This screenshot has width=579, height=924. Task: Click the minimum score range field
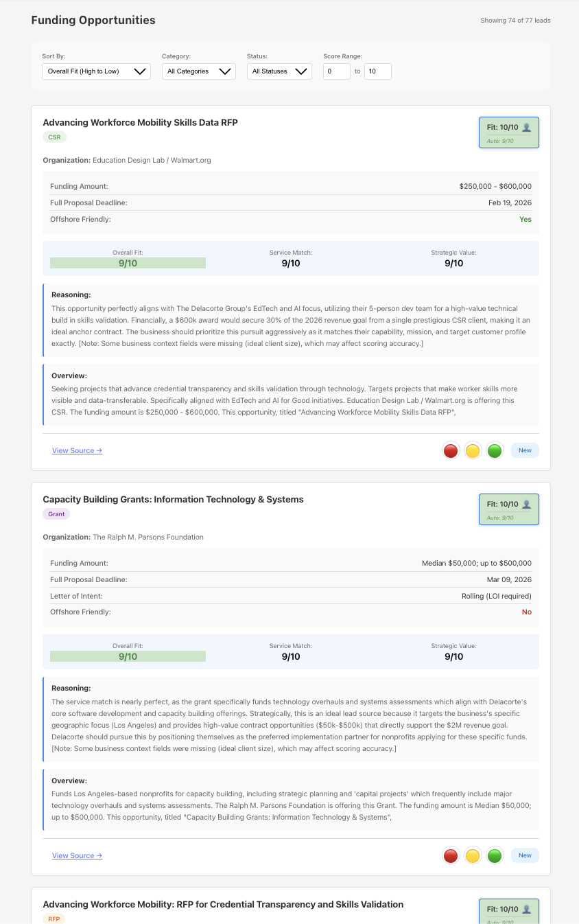(x=336, y=71)
